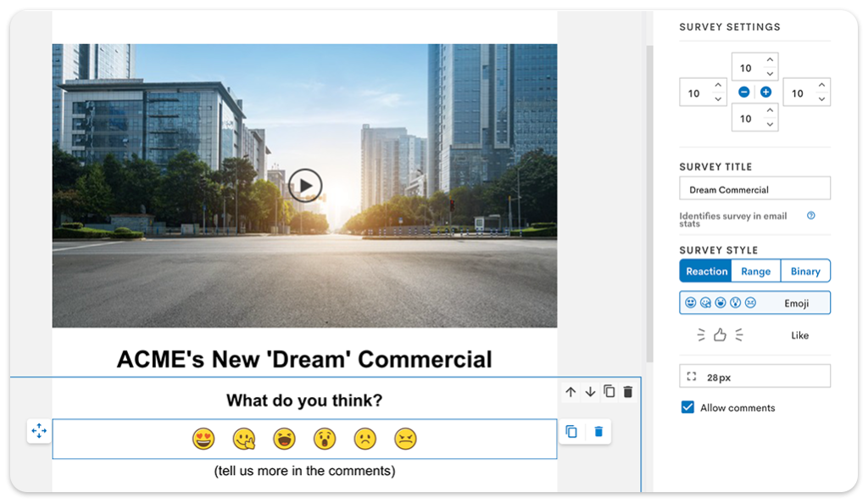Select the Reaction survey style
The height and width of the screenshot is (504, 868).
[x=706, y=271]
